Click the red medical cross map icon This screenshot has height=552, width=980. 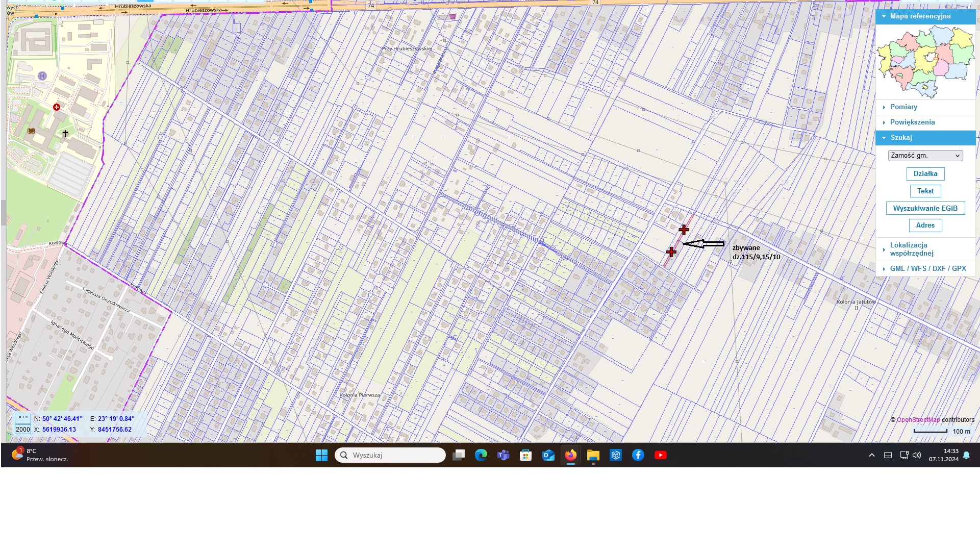[57, 107]
